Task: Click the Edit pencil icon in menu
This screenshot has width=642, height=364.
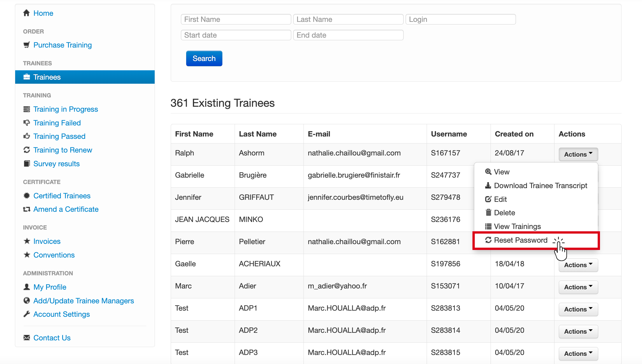Action: point(488,199)
